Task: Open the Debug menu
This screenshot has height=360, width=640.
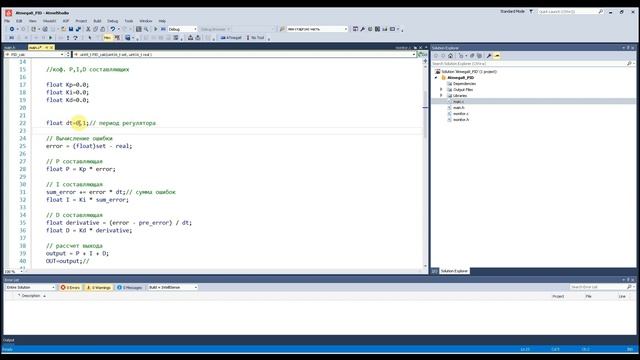Action: pos(113,21)
